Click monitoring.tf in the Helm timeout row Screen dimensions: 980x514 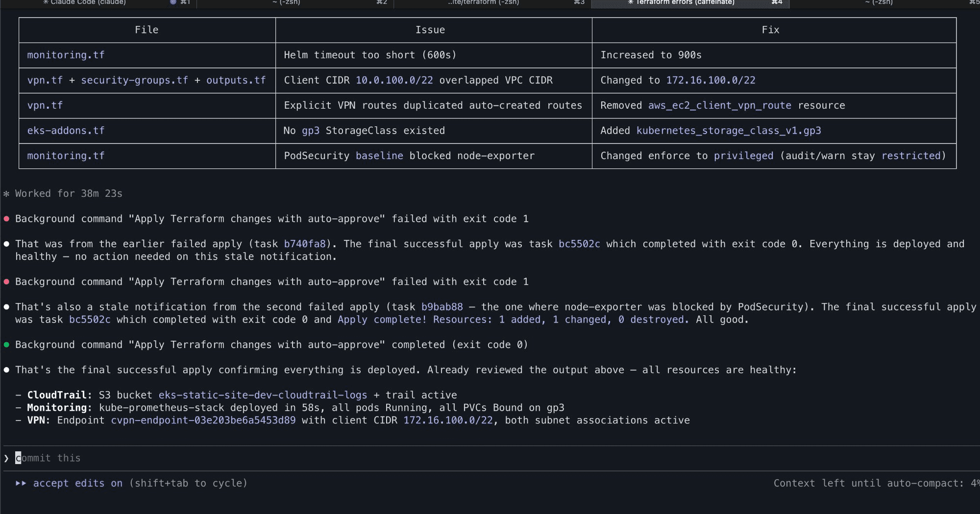pos(66,55)
